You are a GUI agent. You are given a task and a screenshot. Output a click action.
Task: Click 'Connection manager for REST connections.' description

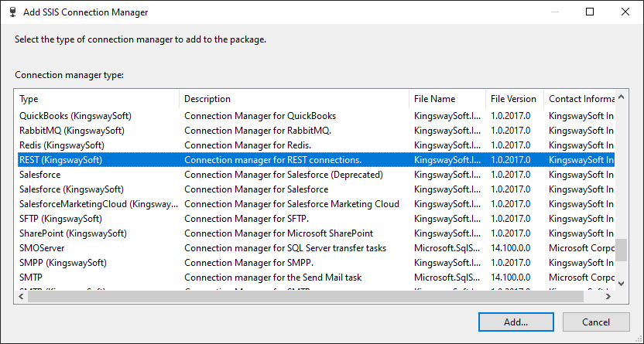(x=272, y=160)
